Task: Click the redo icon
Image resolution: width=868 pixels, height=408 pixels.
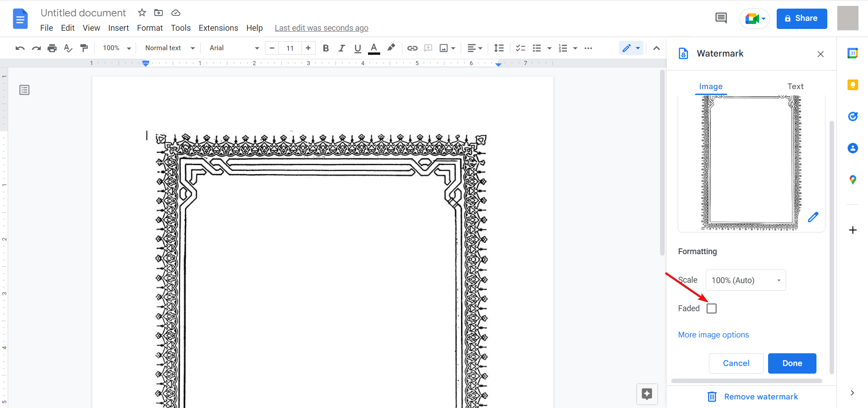Action: tap(36, 48)
